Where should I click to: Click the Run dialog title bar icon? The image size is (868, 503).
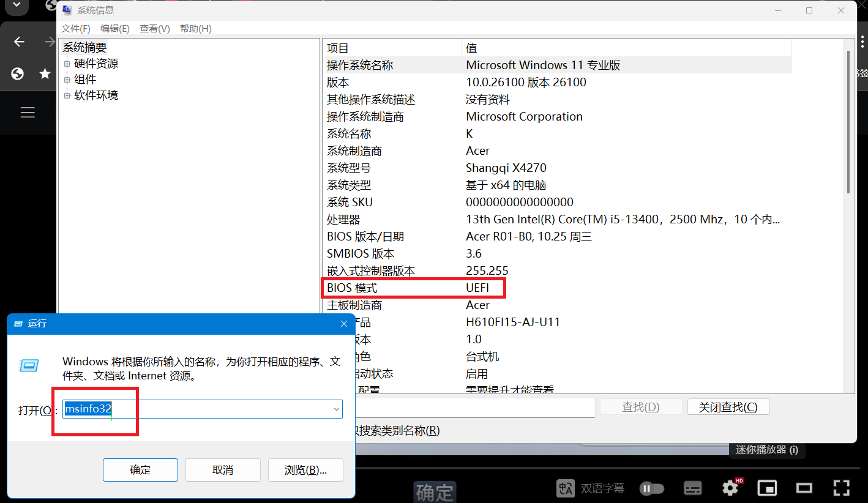click(x=18, y=324)
